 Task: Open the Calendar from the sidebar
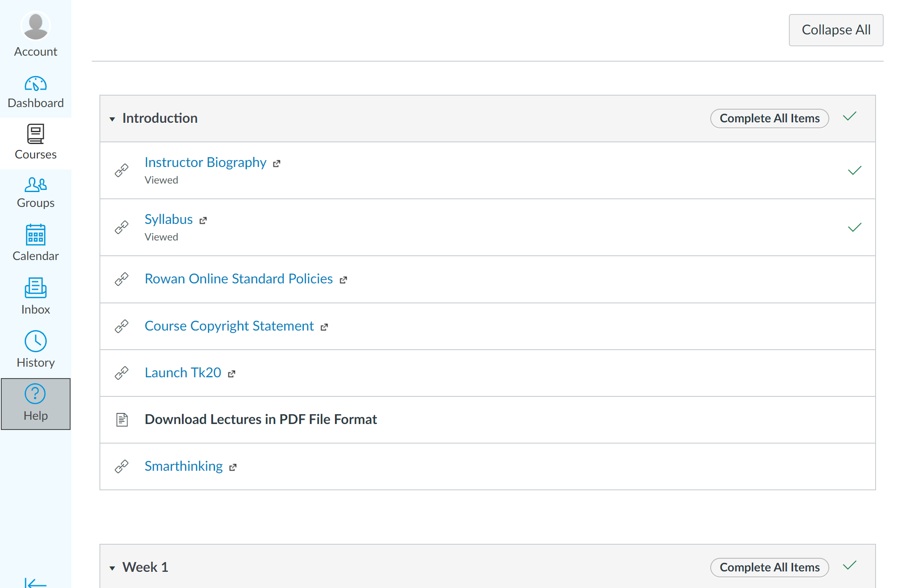click(35, 242)
